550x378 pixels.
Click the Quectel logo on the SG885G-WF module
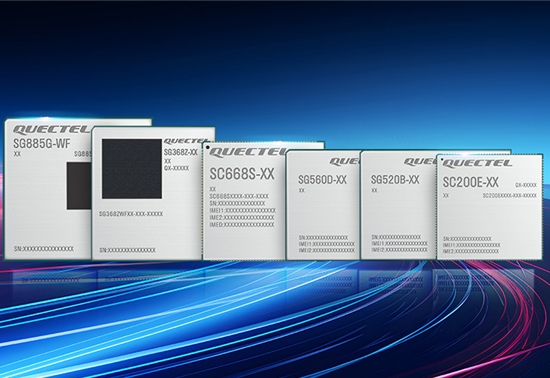coord(52,130)
